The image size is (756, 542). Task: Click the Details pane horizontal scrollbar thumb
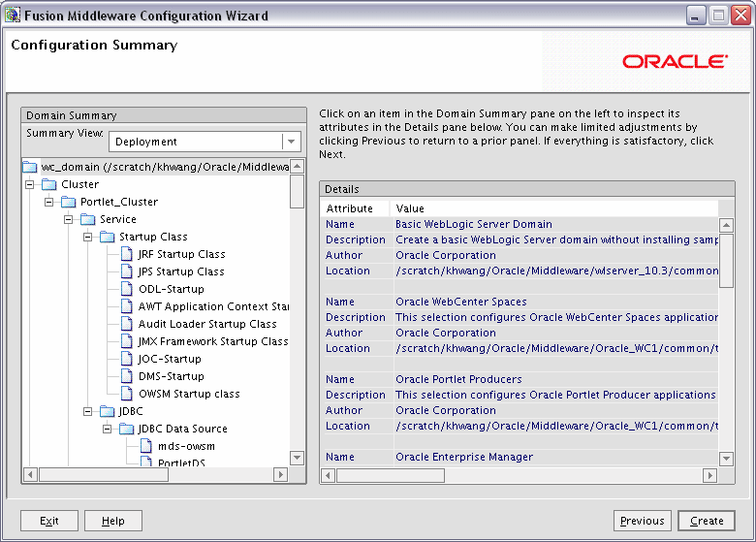(x=391, y=475)
